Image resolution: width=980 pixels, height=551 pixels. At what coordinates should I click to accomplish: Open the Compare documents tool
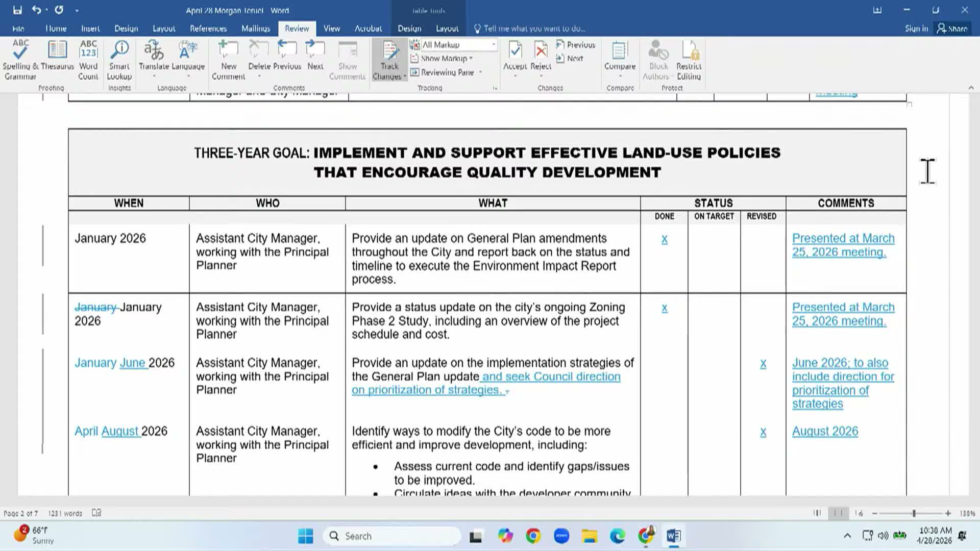[x=620, y=56]
